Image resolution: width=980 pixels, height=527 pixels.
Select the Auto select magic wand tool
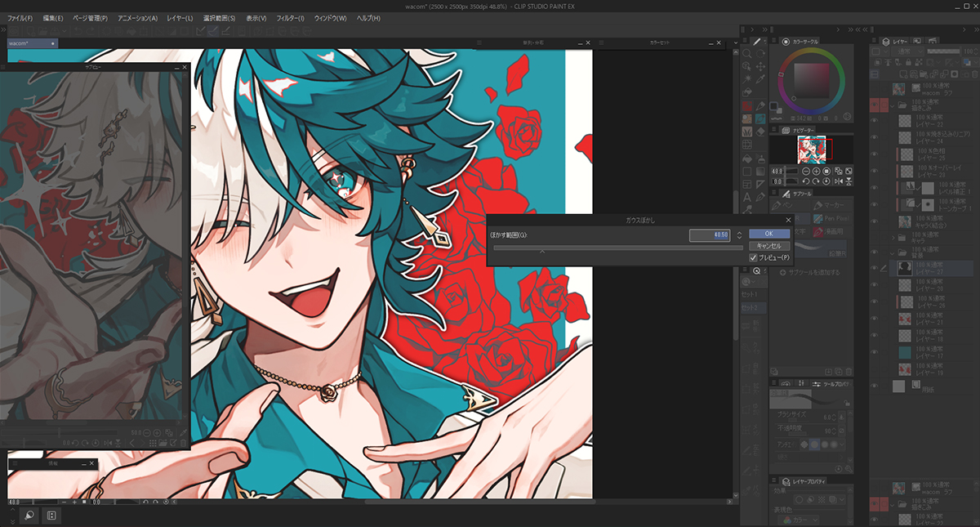tap(746, 79)
